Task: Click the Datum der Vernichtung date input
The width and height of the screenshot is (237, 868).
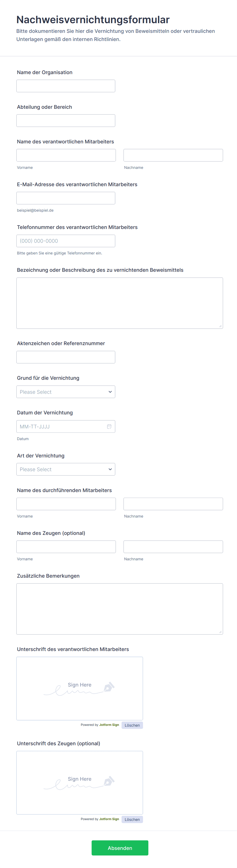Action: point(61,427)
